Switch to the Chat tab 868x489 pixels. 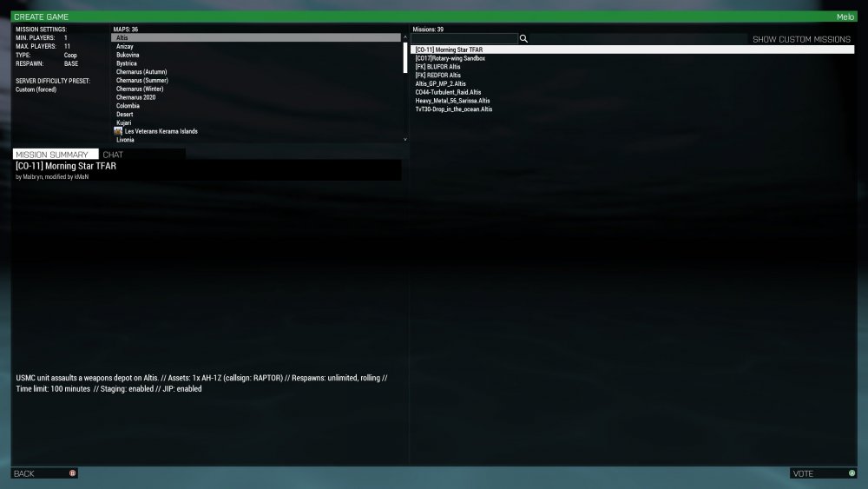tap(113, 155)
